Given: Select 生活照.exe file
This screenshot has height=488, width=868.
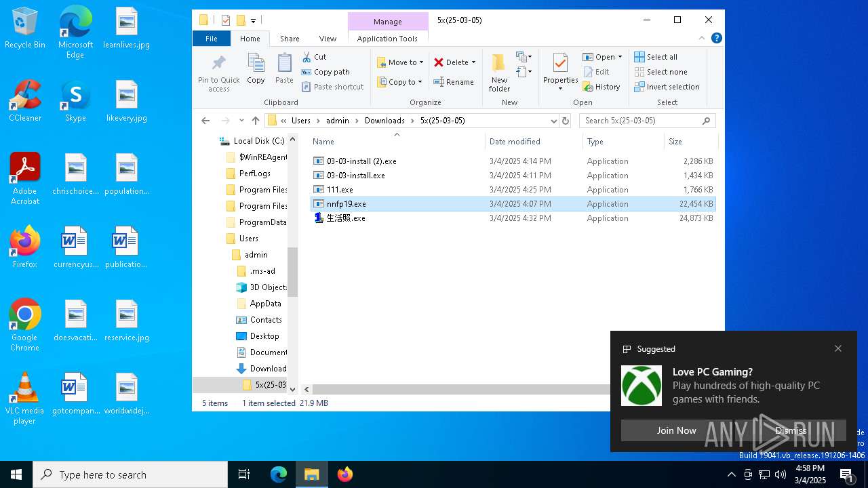Looking at the screenshot, I should [x=513, y=218].
